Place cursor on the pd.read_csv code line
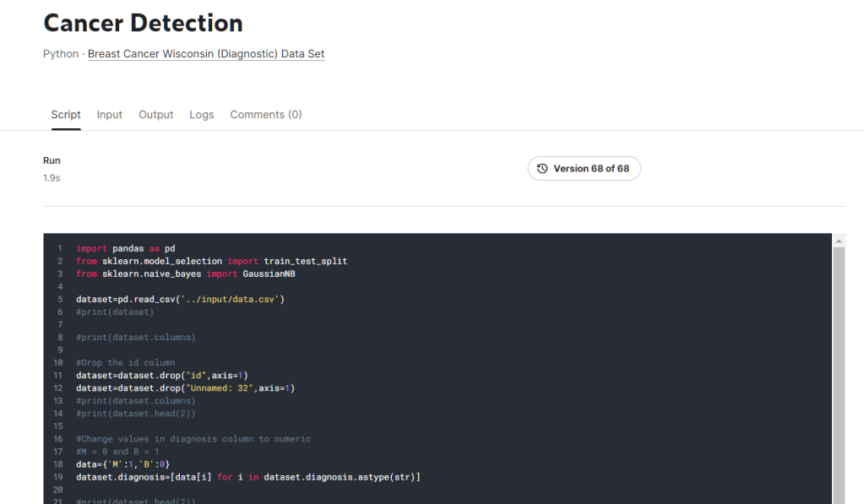 point(180,300)
